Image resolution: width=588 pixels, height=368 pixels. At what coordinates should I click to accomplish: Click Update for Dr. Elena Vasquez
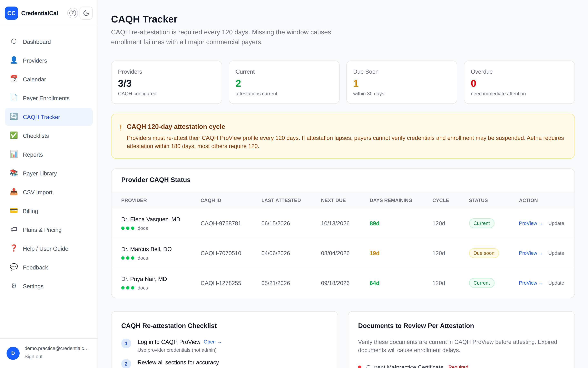556,223
